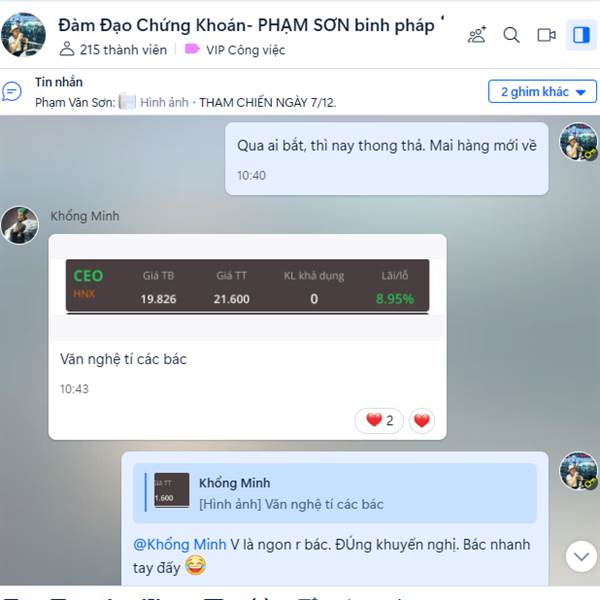The image size is (600, 600).
Task: Open the CEO stock screenshot image
Action: click(x=247, y=286)
